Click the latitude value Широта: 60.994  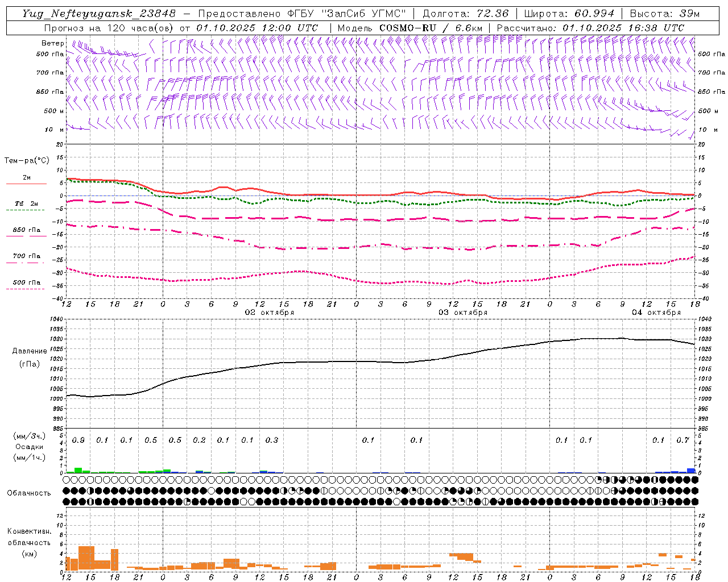click(569, 14)
